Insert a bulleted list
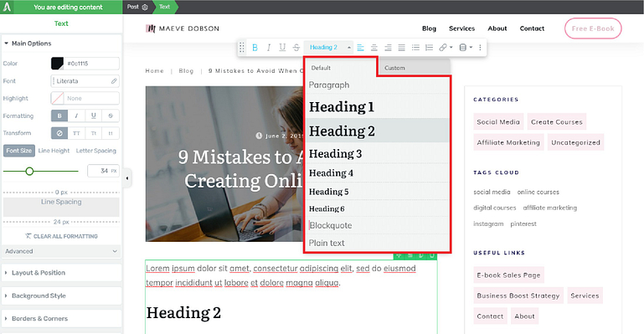This screenshot has height=334, width=644. coord(415,48)
